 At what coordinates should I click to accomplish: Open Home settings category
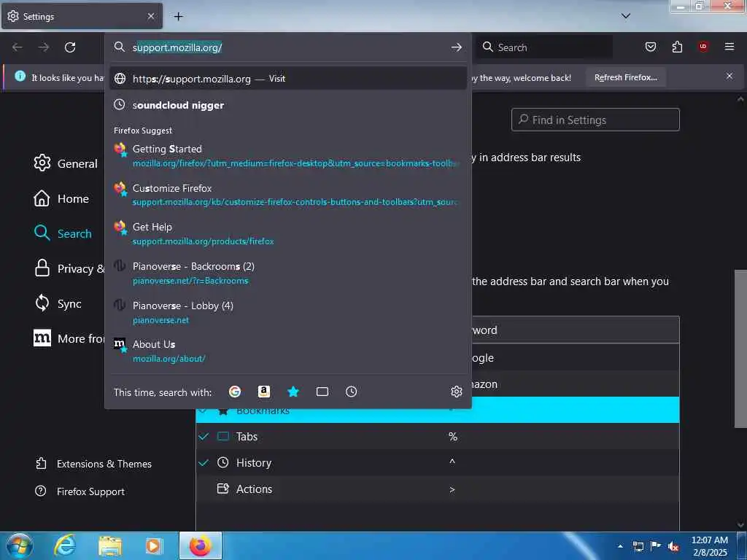(x=61, y=198)
